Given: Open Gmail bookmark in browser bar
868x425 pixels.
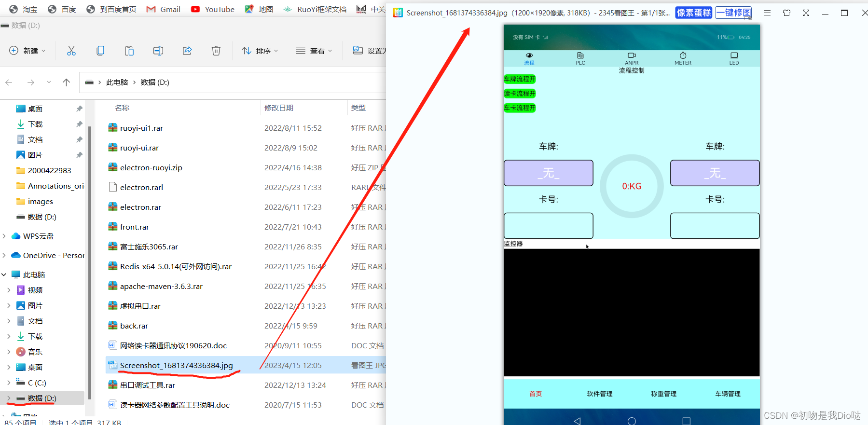Looking at the screenshot, I should point(163,9).
